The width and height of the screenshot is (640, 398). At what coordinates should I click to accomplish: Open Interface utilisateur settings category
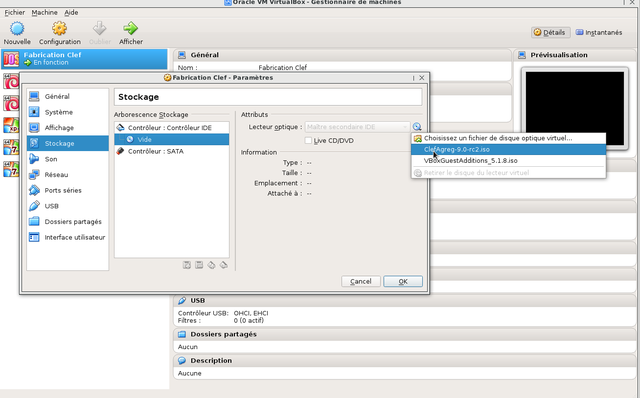[68, 237]
